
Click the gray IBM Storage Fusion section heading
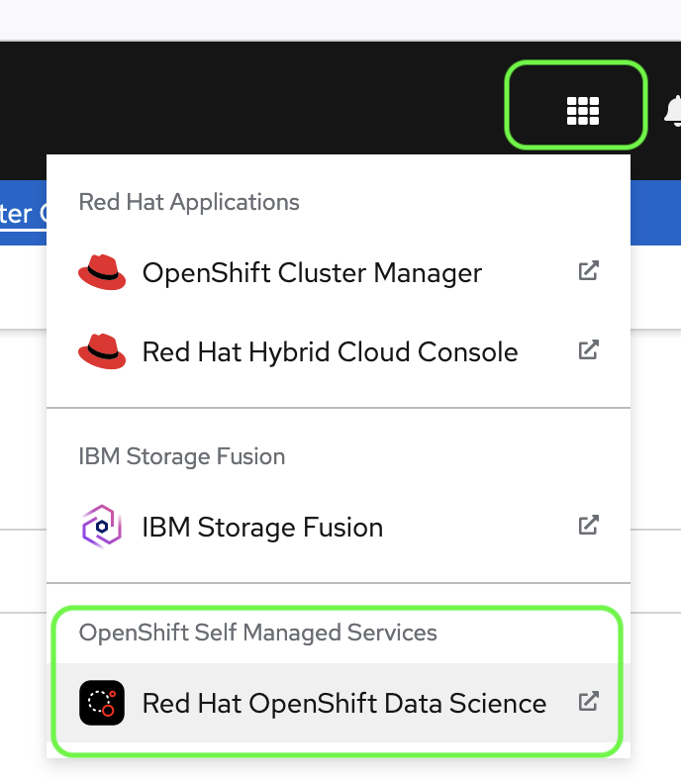(x=182, y=456)
